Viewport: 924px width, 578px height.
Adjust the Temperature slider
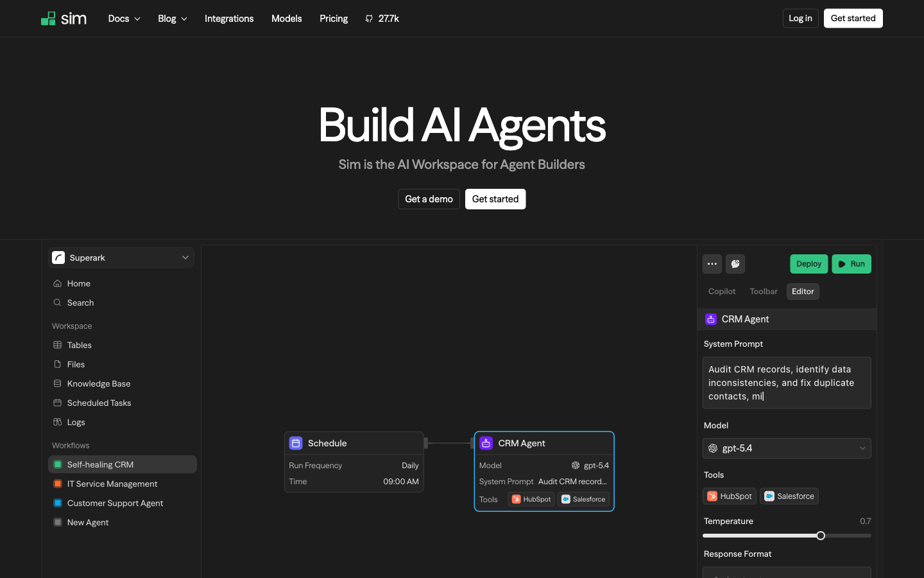point(820,536)
